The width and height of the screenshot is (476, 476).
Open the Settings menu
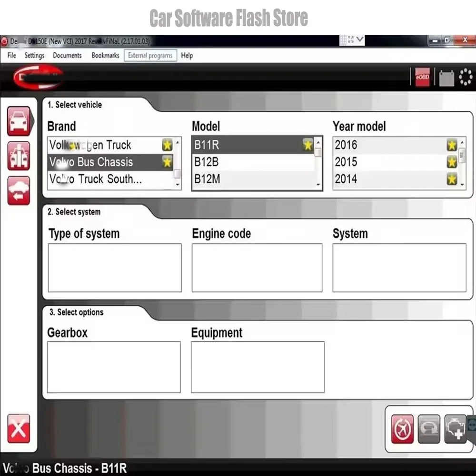tap(34, 55)
